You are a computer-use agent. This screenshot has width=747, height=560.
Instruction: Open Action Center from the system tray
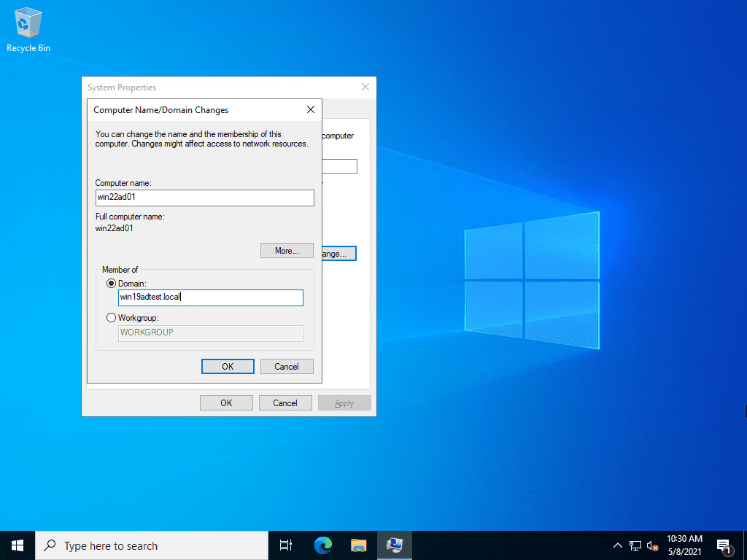[724, 545]
